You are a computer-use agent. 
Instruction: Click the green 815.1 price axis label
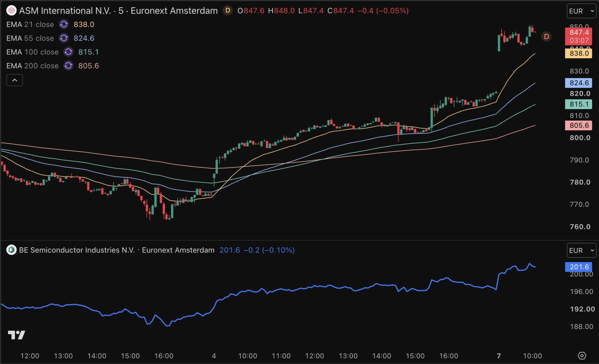(579, 104)
